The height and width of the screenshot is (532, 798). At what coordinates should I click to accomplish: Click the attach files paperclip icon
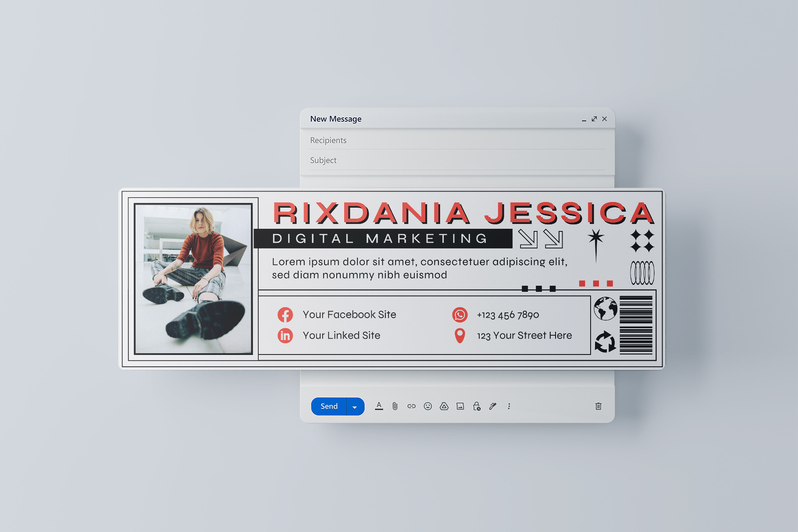(x=395, y=406)
